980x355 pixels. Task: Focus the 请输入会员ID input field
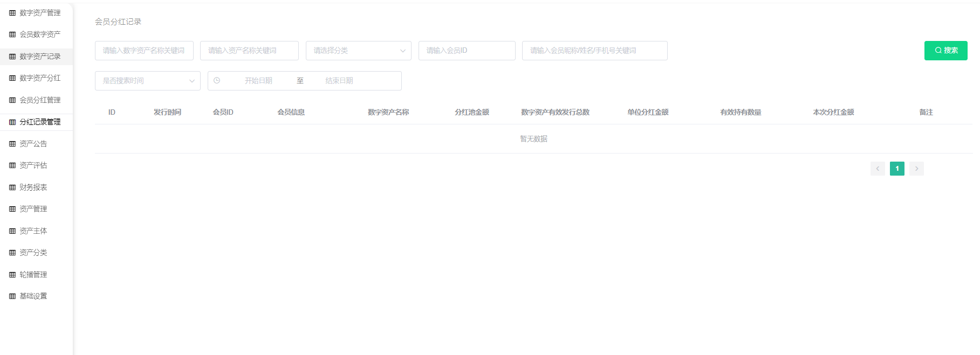coord(467,51)
